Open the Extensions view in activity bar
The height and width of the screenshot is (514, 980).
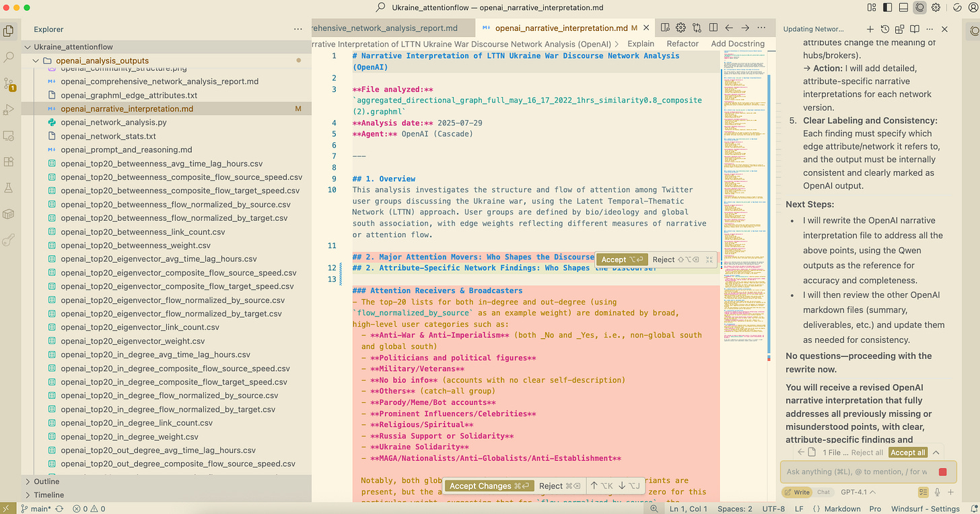click(x=9, y=162)
